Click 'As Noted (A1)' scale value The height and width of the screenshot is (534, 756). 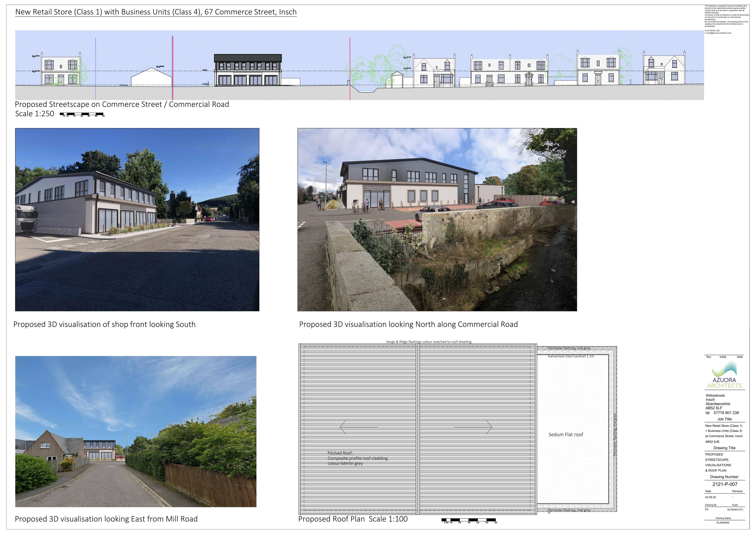tap(735, 510)
